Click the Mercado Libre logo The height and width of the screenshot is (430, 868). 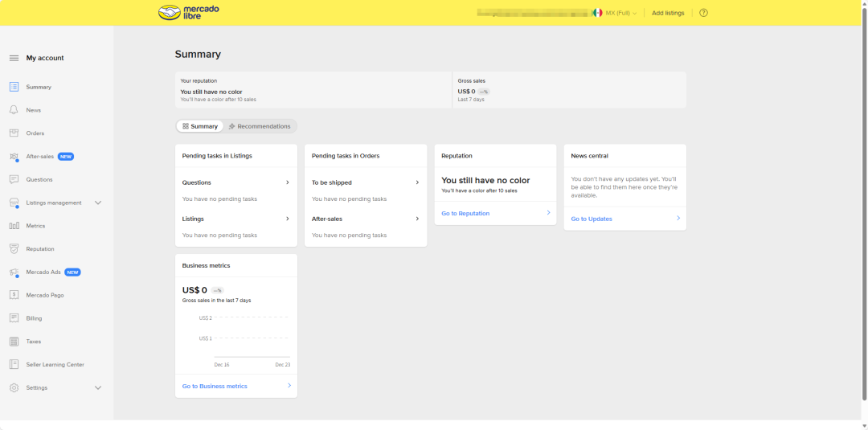tap(189, 13)
